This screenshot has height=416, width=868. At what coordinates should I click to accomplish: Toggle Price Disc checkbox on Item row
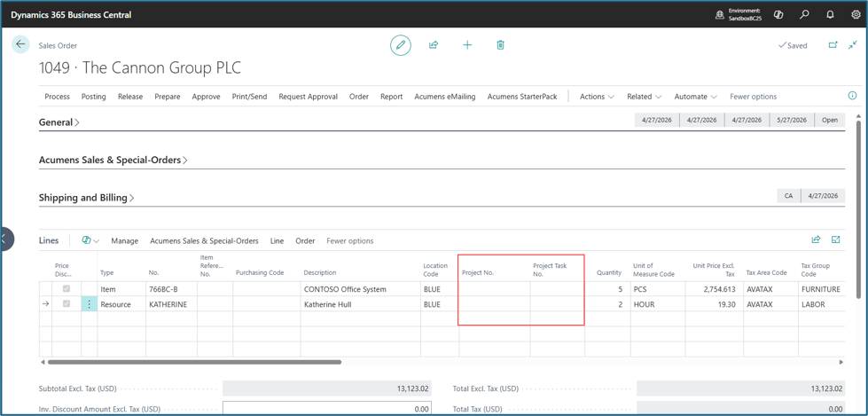[66, 289]
